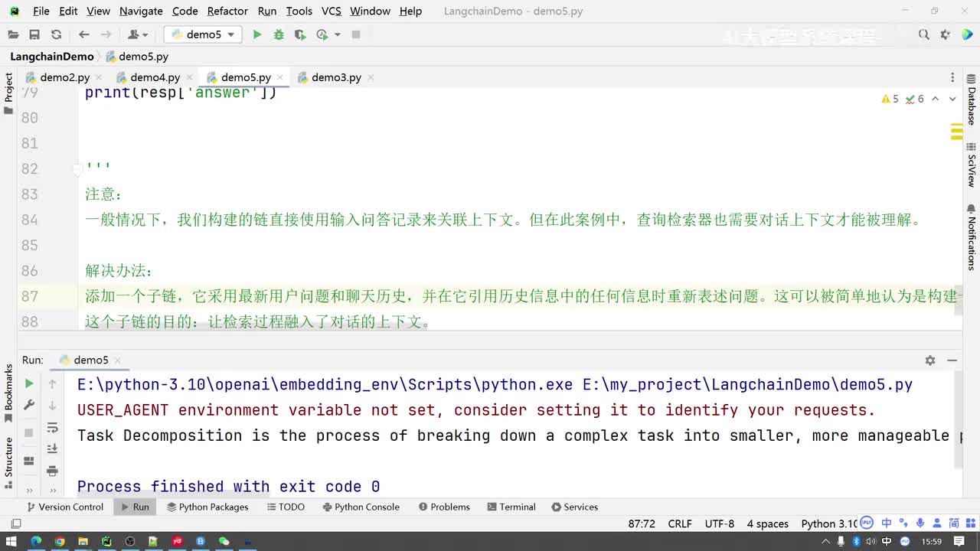Open the Refactor menu
980x551 pixels.
click(227, 11)
